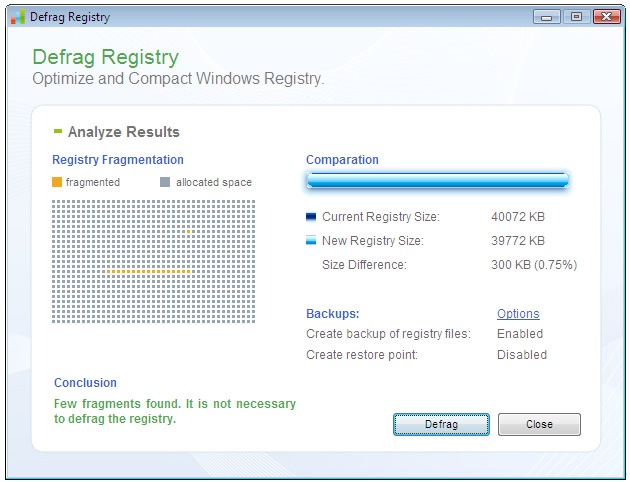Click the registry fragmentation block map
Viewport: 630px width, 482px height.
(153, 261)
